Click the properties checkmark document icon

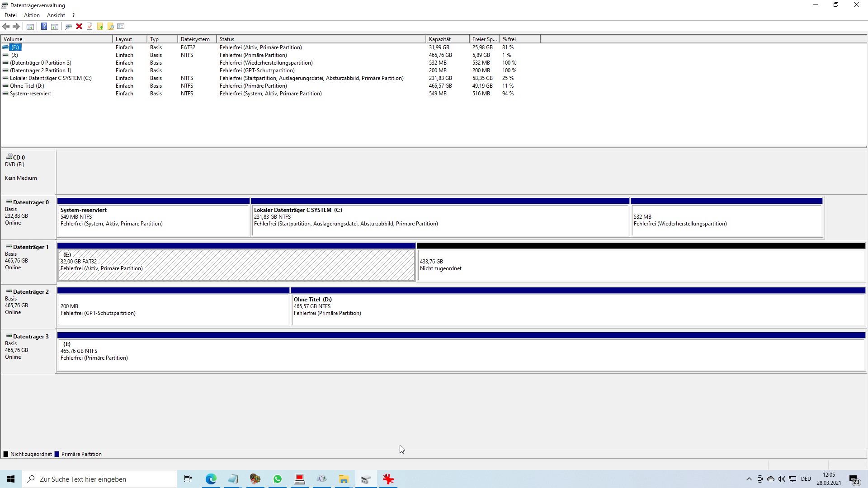pyautogui.click(x=90, y=26)
